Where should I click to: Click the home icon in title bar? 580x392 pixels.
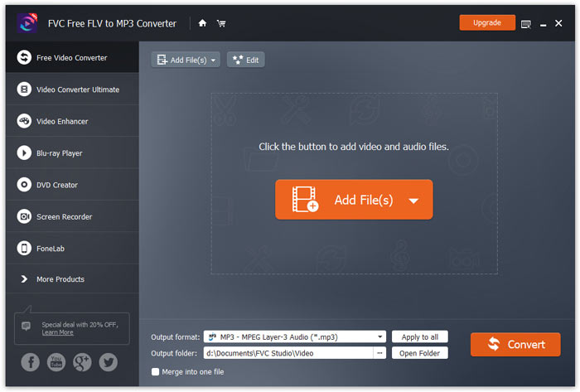[202, 23]
